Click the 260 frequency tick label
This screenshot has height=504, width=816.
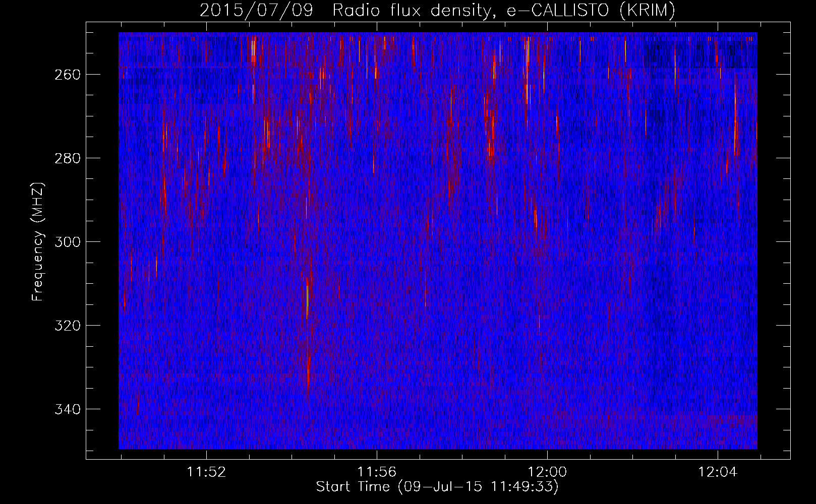[x=68, y=75]
